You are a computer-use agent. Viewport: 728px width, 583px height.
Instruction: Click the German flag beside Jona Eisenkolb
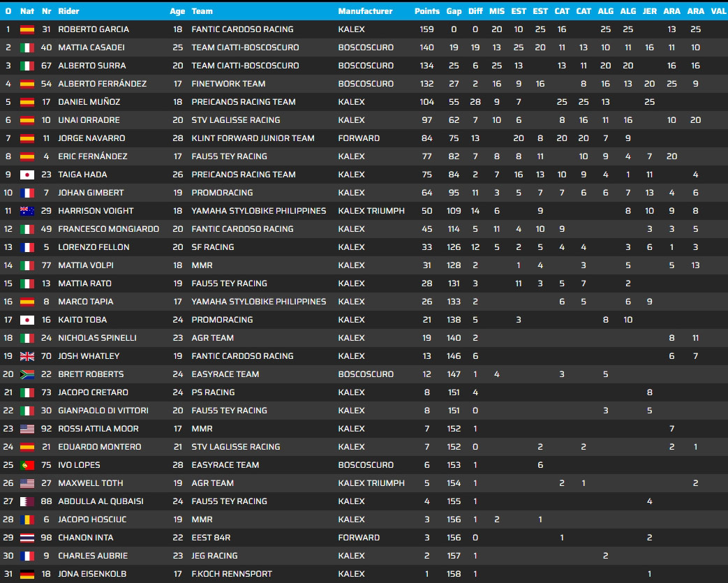[27, 574]
